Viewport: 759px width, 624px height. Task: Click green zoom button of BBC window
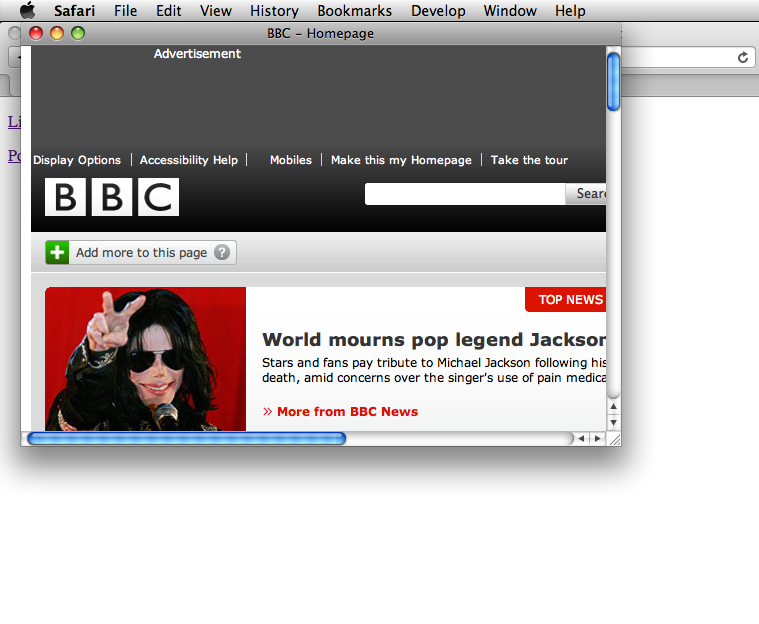pyautogui.click(x=78, y=33)
